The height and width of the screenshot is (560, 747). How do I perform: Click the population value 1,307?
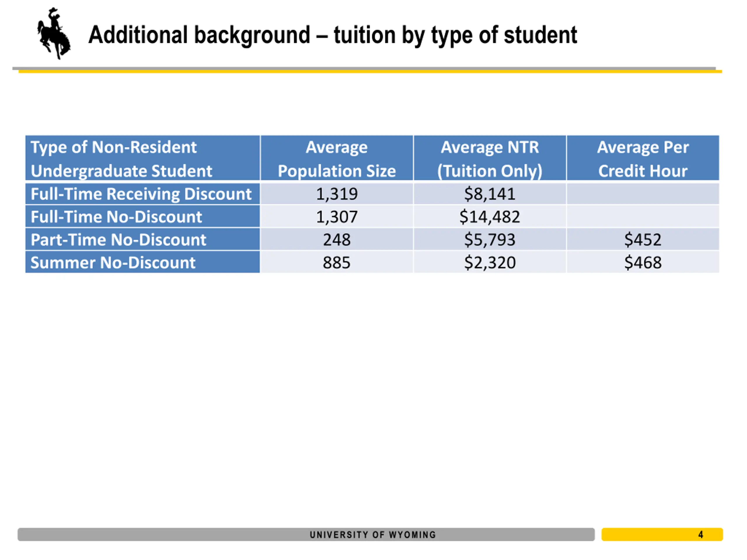click(337, 217)
